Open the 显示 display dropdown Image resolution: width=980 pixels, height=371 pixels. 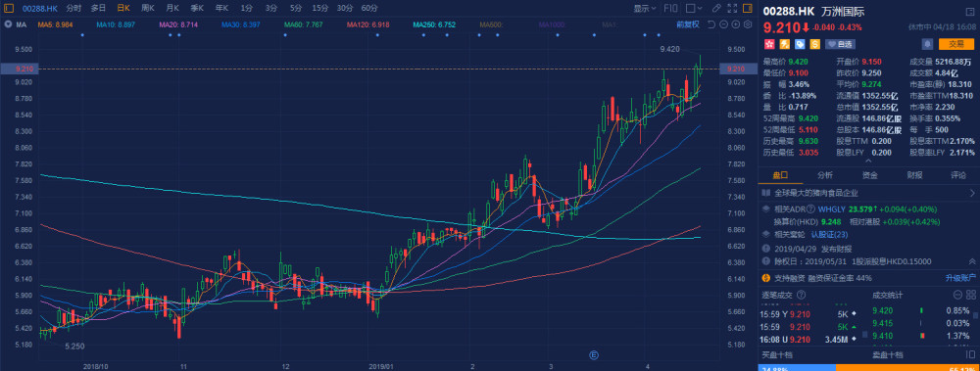[x=645, y=8]
